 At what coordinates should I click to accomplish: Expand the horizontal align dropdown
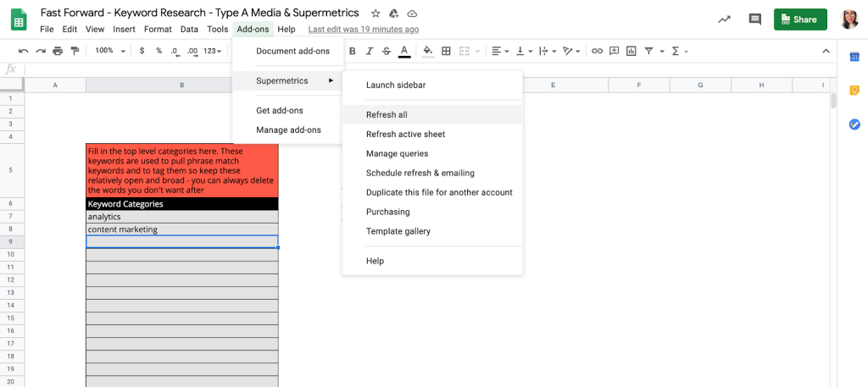[x=499, y=51]
